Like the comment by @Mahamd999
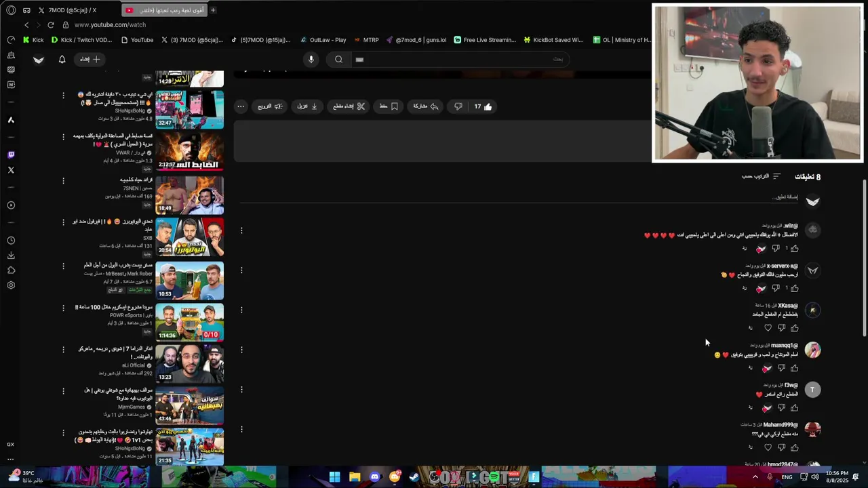The image size is (868, 488). coord(794,447)
